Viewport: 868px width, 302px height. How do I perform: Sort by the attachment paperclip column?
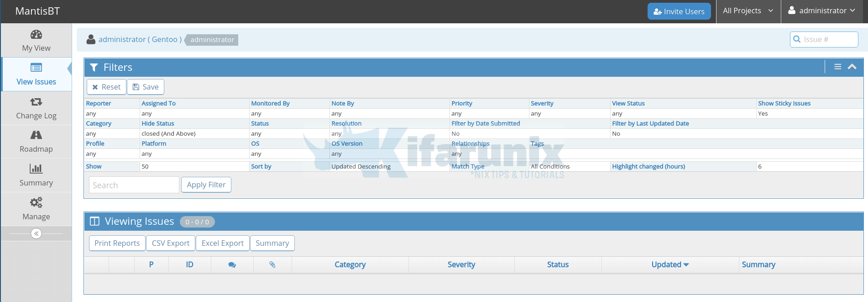(x=272, y=265)
